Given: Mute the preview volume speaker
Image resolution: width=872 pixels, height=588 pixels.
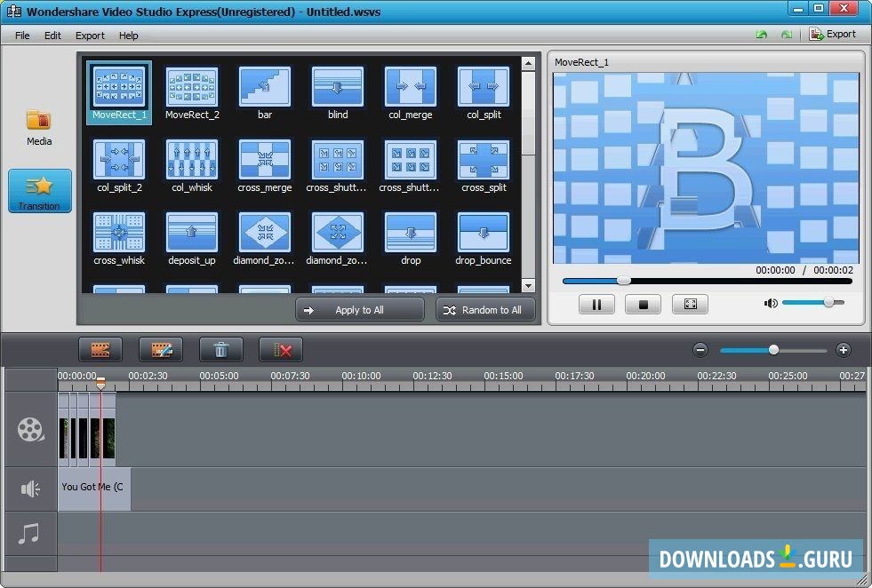Looking at the screenshot, I should click(x=771, y=304).
